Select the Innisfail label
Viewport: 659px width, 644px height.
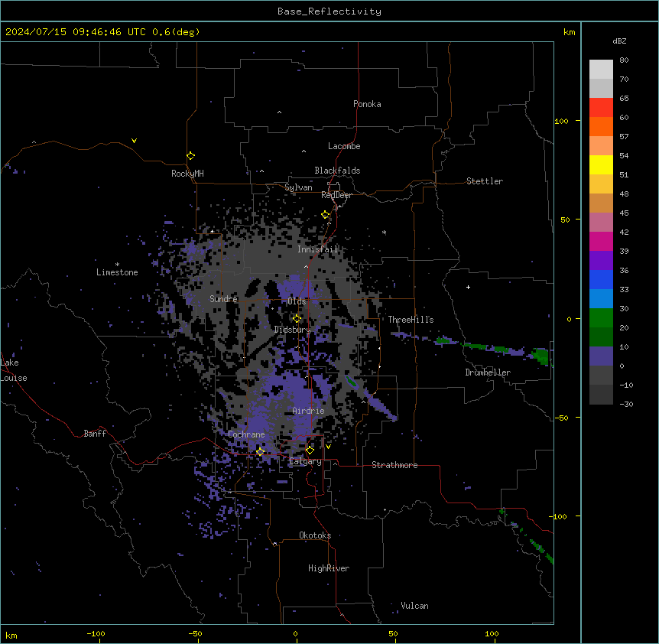click(317, 249)
